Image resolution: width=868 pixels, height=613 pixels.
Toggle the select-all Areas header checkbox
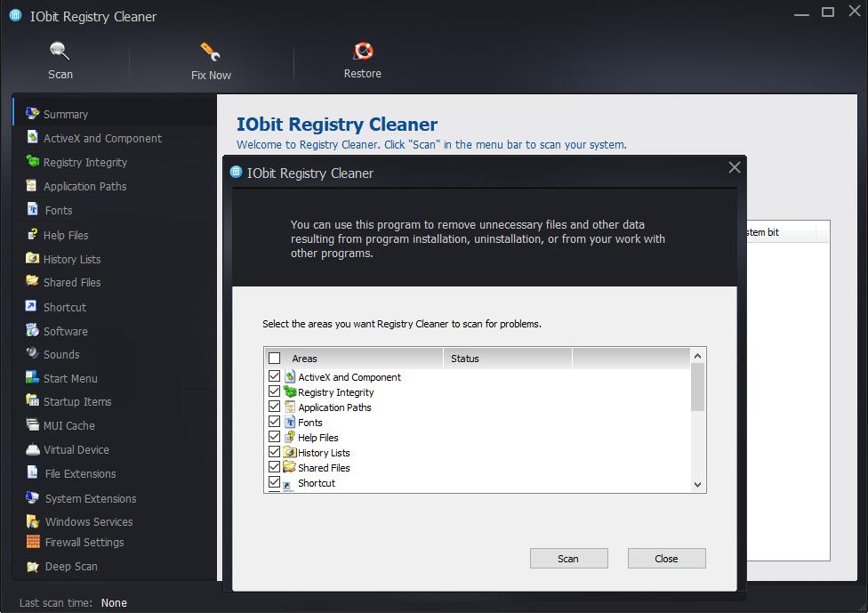(275, 359)
